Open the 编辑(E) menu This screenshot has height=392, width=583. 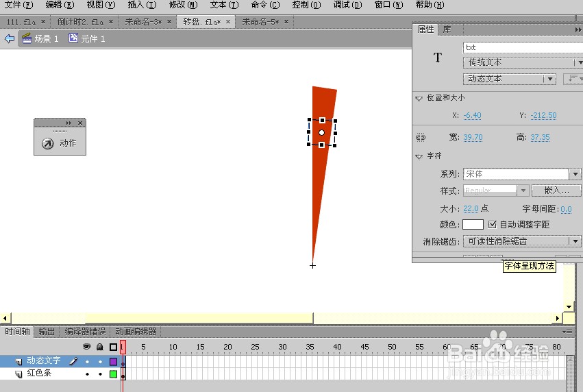(x=60, y=5)
